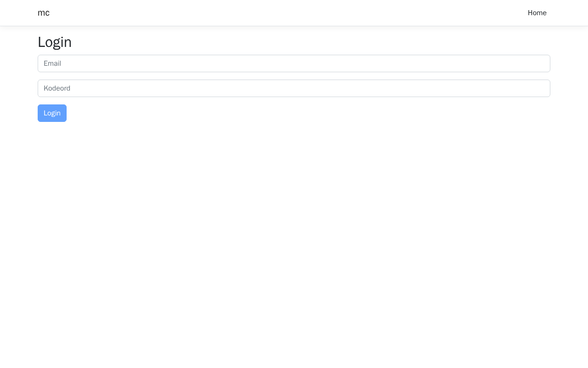The height and width of the screenshot is (368, 588).
Task: Submit the form with Login button
Action: (x=52, y=113)
